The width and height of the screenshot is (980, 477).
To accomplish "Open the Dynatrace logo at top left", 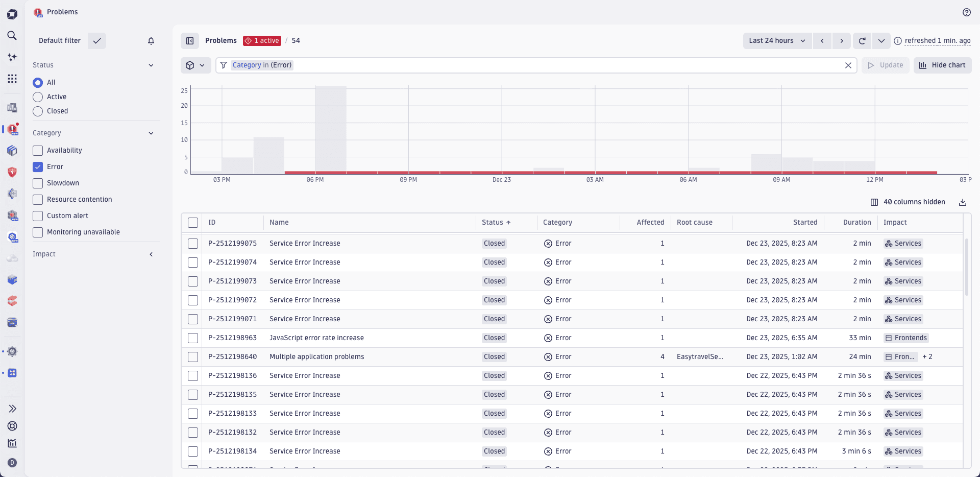I will [x=12, y=14].
